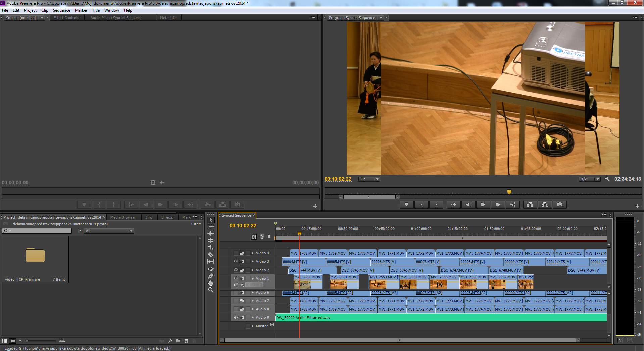The image size is (644, 351).
Task: Select the Ripple Edit tool
Action: click(211, 234)
